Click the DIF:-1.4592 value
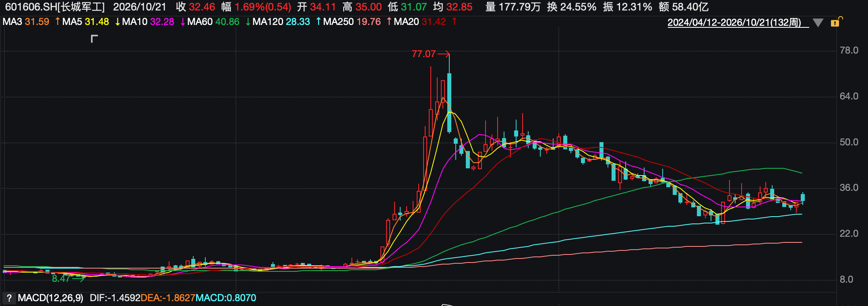The height and width of the screenshot is (306, 868). pyautogui.click(x=115, y=298)
